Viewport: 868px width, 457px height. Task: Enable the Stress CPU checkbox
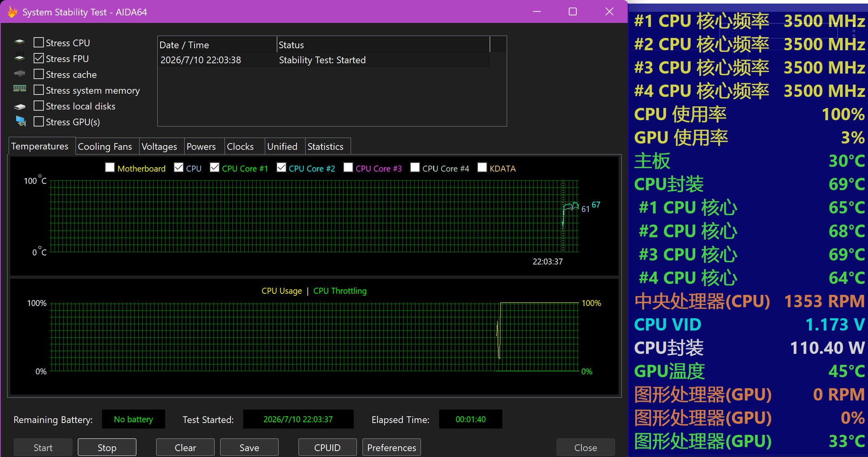pyautogui.click(x=39, y=42)
